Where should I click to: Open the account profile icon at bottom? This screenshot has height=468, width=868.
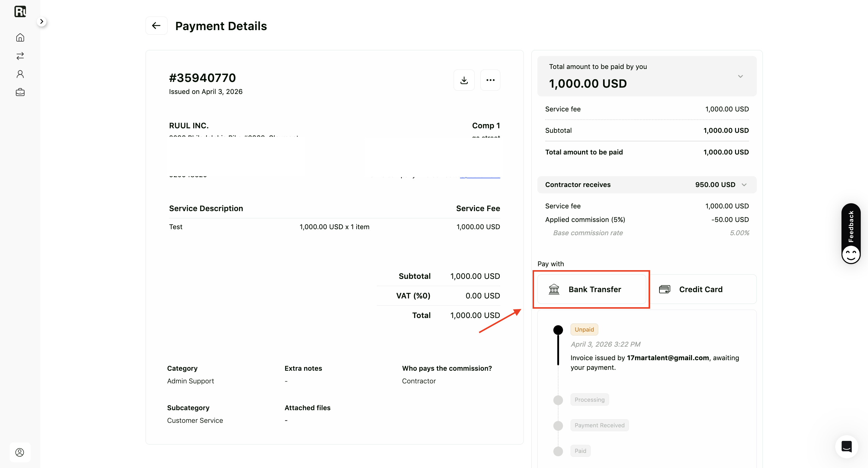[20, 452]
